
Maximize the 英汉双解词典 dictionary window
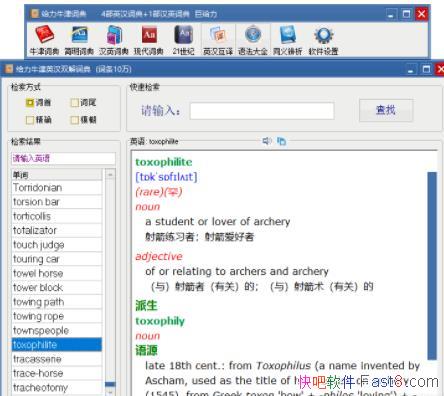click(426, 69)
